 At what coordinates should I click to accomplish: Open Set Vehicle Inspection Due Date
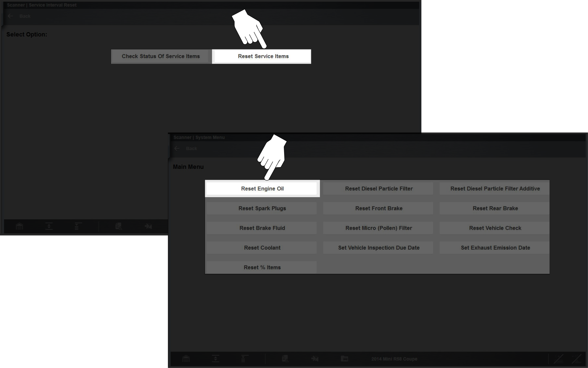click(379, 248)
